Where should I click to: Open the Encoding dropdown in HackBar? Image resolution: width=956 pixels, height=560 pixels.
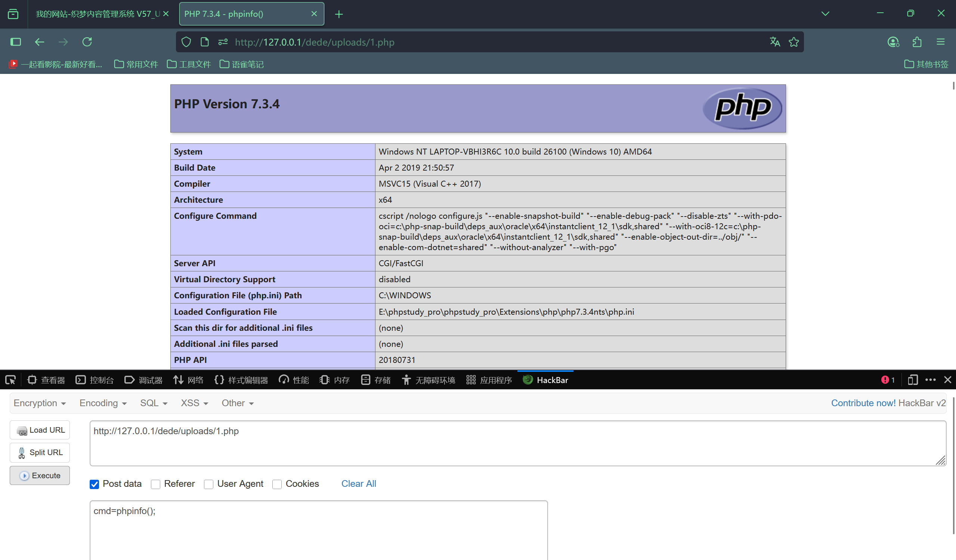tap(103, 403)
